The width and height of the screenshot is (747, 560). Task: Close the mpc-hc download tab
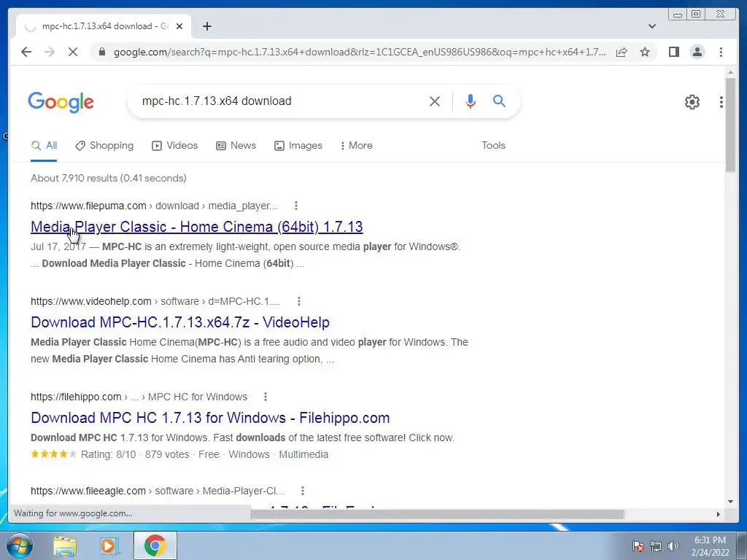click(x=179, y=26)
